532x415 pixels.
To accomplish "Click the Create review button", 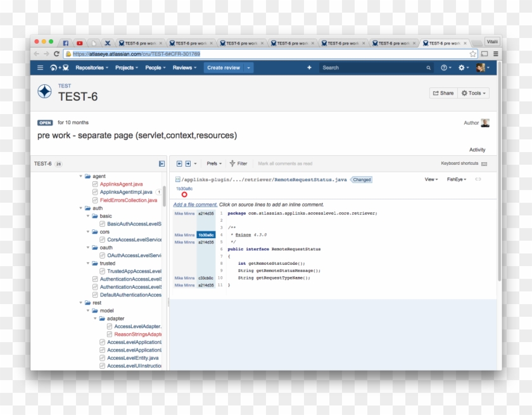I will (x=224, y=68).
